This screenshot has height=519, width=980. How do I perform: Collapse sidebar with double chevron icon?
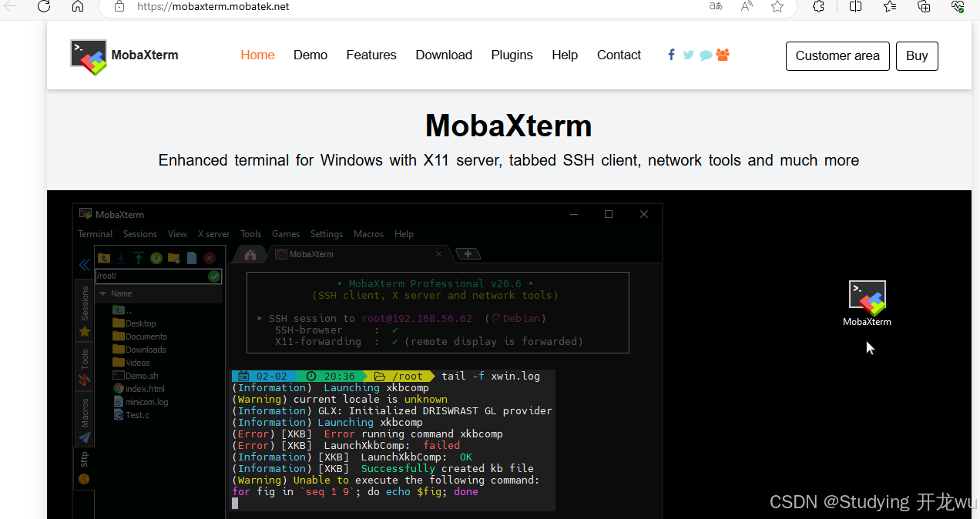[x=85, y=265]
